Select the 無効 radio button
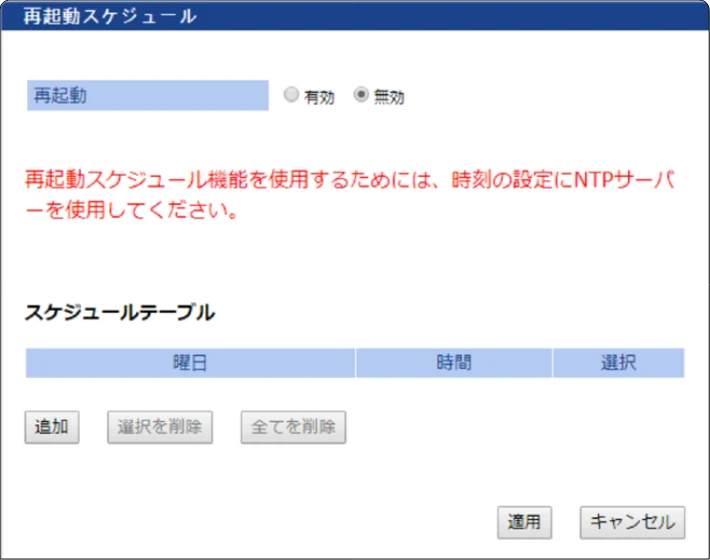710x560 pixels. point(361,95)
